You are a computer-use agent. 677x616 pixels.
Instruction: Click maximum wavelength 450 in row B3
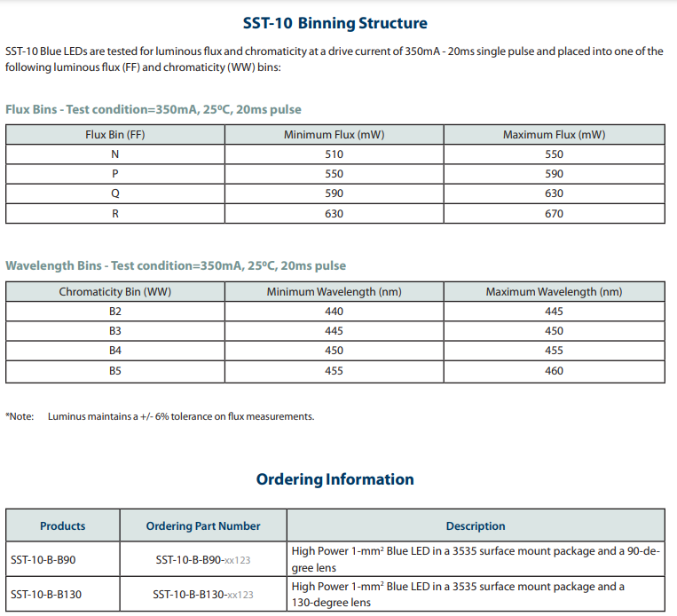(x=555, y=331)
